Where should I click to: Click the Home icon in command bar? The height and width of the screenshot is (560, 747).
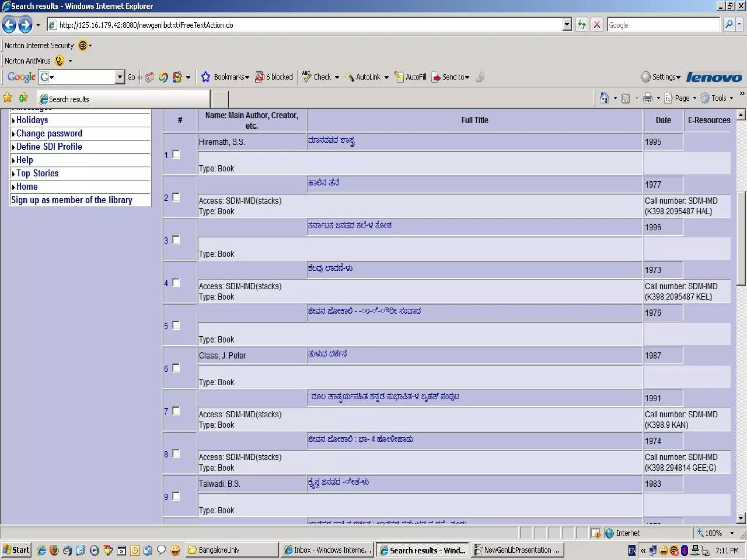[604, 98]
